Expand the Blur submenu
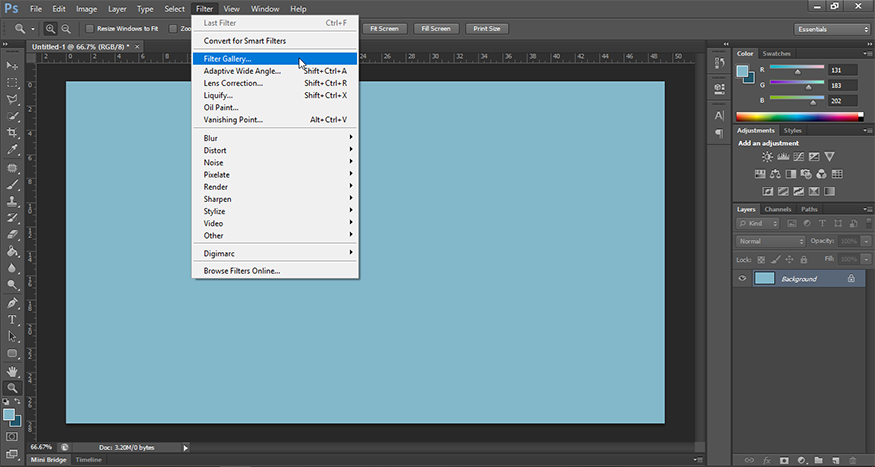The image size is (875, 467). click(x=275, y=138)
